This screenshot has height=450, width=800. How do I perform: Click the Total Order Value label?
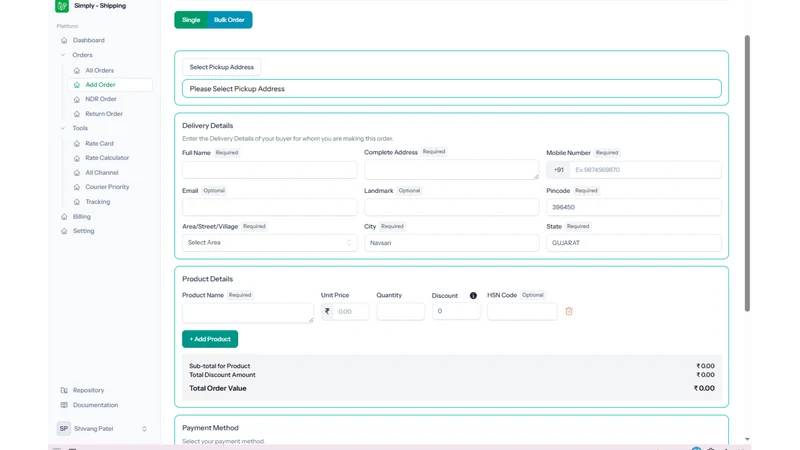tap(218, 388)
